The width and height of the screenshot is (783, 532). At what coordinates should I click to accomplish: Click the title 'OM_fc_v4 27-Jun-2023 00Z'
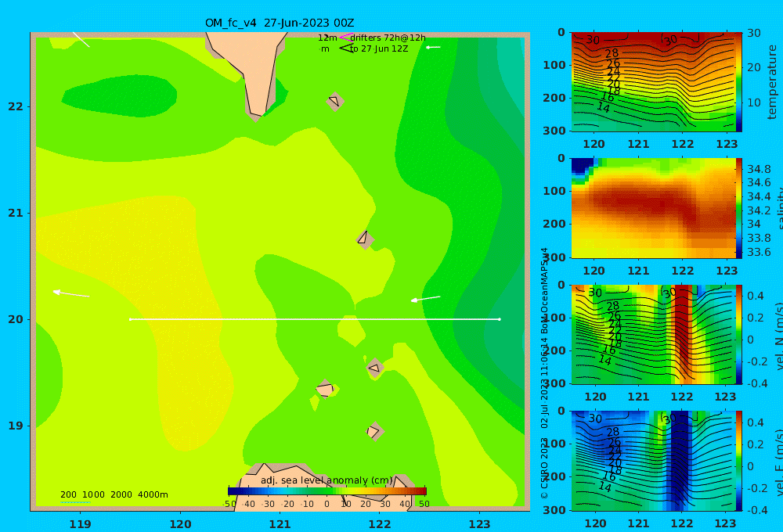coord(280,23)
